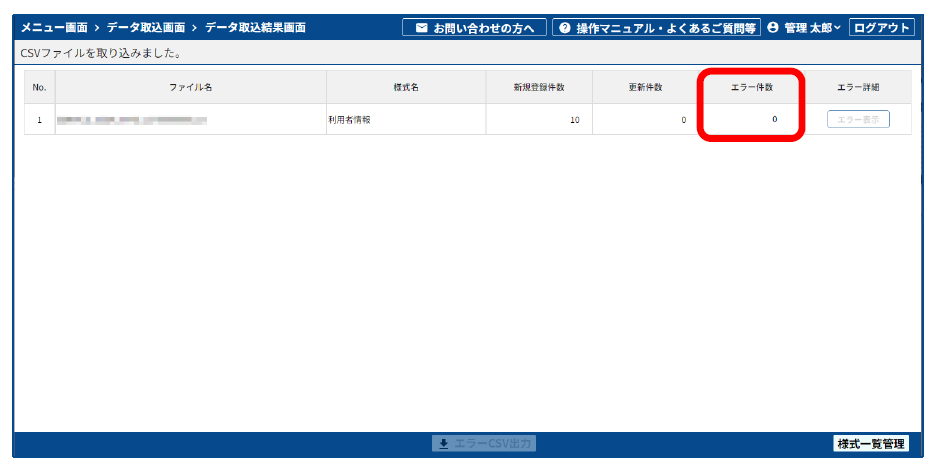Click the エラー詳細 column header

click(858, 88)
